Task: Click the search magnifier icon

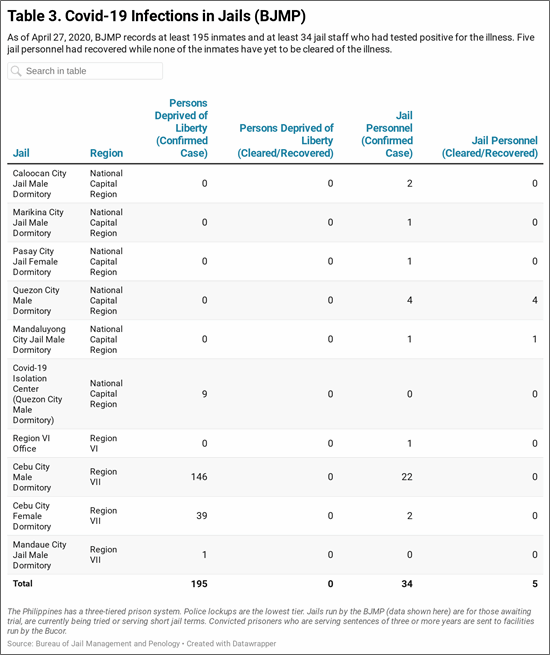Action: pyautogui.click(x=16, y=71)
